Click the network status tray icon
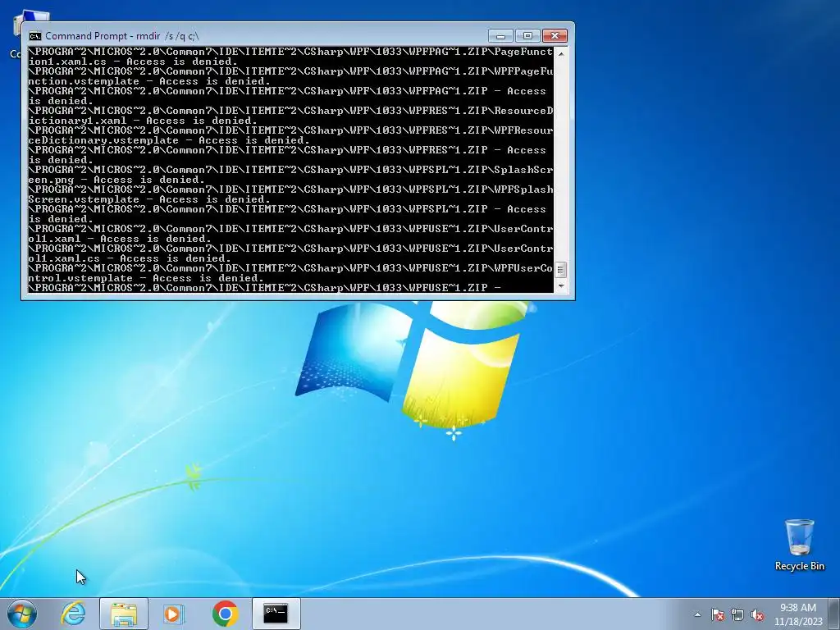The width and height of the screenshot is (840, 630). (x=737, y=614)
